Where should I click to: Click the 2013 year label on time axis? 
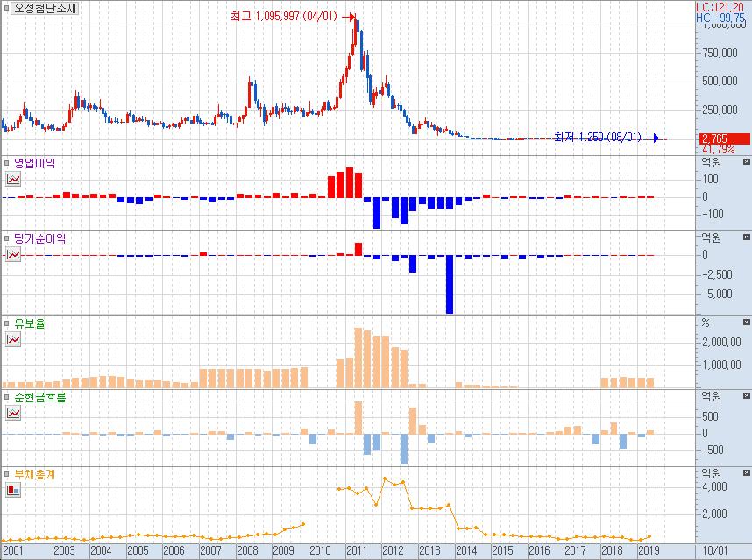(x=429, y=550)
